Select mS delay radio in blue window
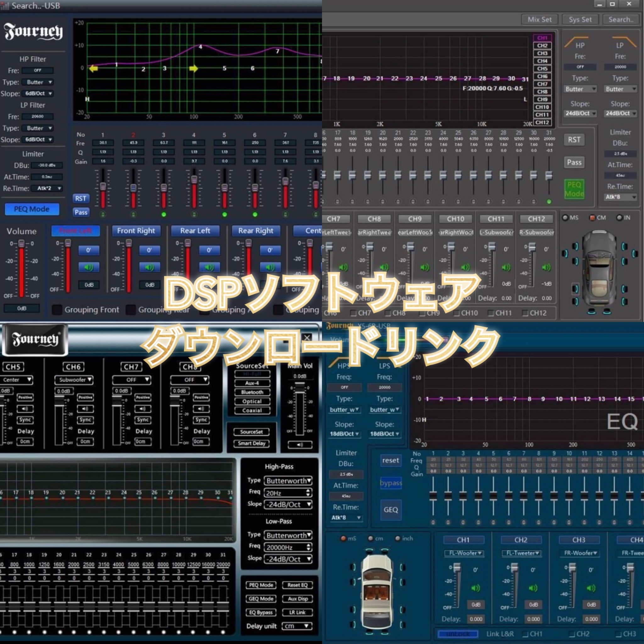The image size is (644, 644). pyautogui.click(x=343, y=538)
